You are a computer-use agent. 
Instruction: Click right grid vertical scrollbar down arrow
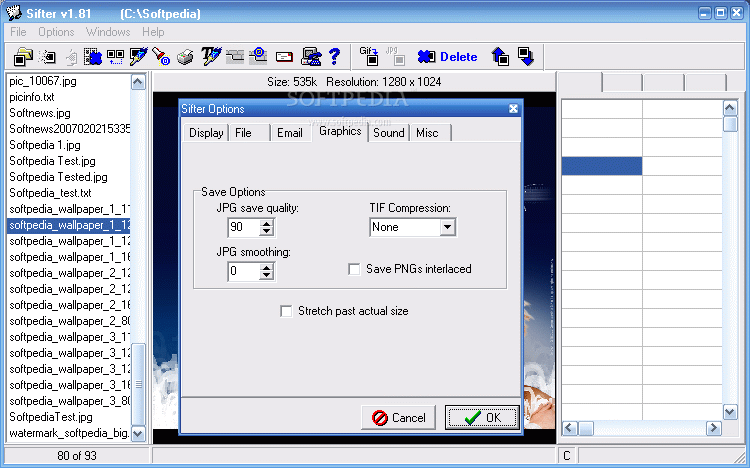(730, 412)
